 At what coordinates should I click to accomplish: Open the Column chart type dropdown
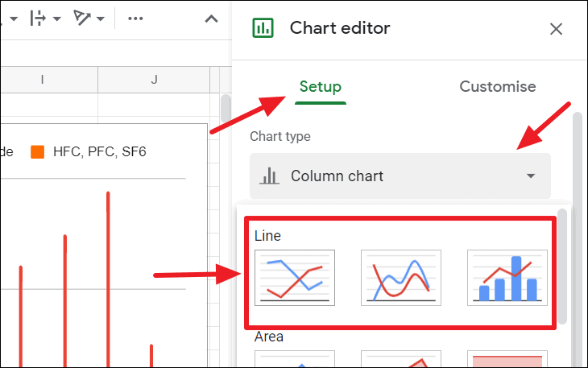click(400, 176)
